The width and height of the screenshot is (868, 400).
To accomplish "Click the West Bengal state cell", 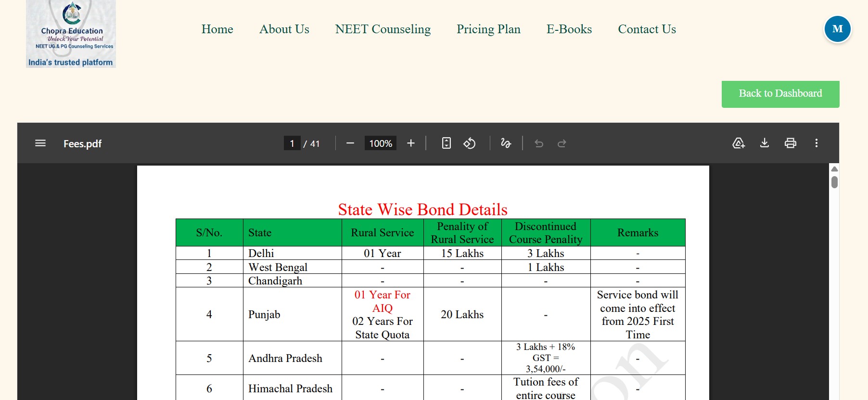I will [293, 267].
